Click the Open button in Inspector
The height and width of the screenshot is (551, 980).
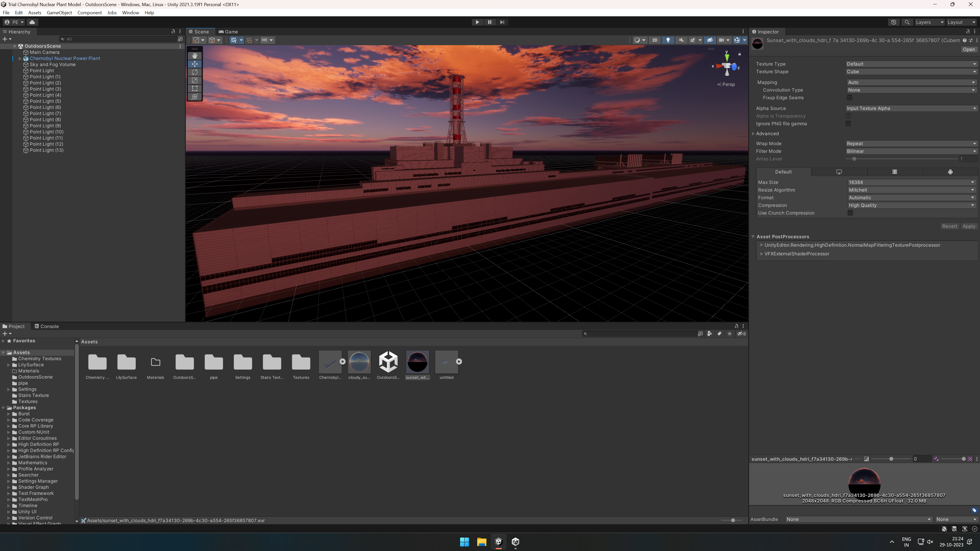tap(969, 49)
